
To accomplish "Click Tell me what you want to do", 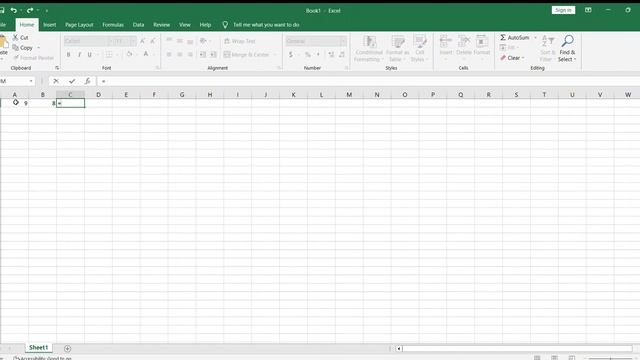I will pos(266,25).
